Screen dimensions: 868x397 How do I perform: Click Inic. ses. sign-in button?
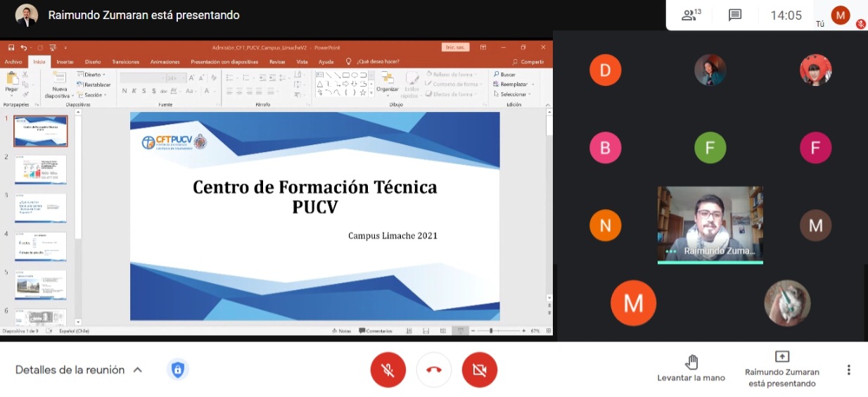click(456, 47)
